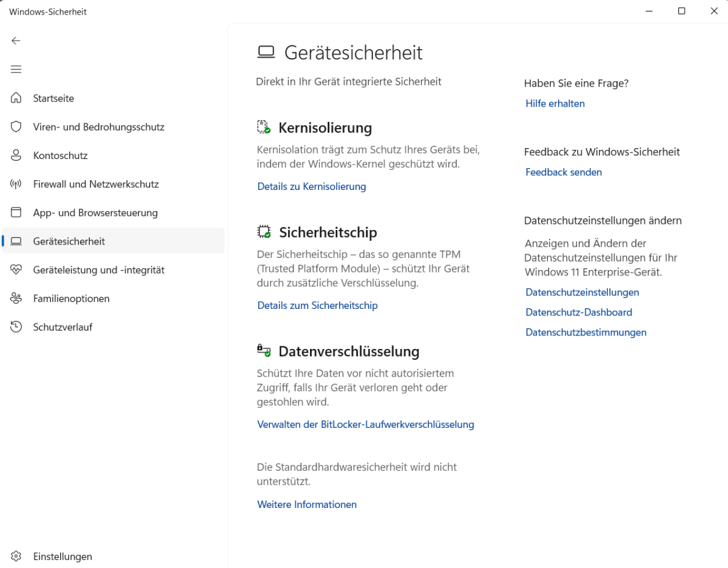Click the back arrow
This screenshot has height=568, width=728.
tap(15, 41)
